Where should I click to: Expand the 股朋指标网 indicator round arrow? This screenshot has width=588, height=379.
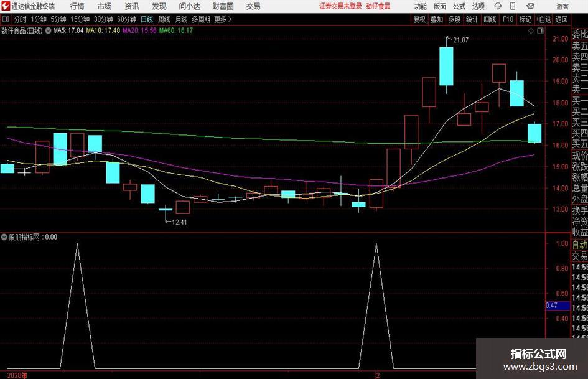[x=4, y=237]
